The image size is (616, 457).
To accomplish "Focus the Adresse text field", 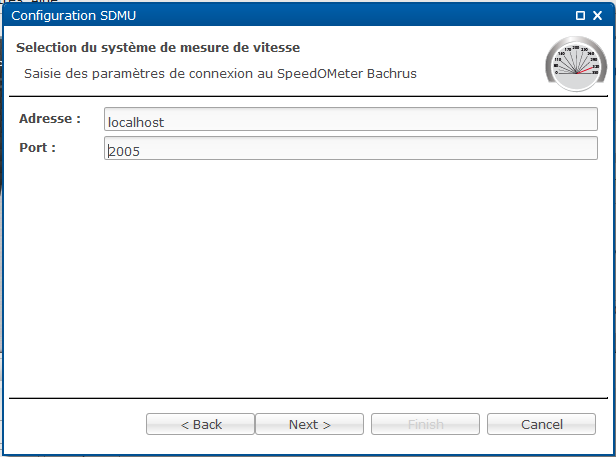I will coord(351,119).
